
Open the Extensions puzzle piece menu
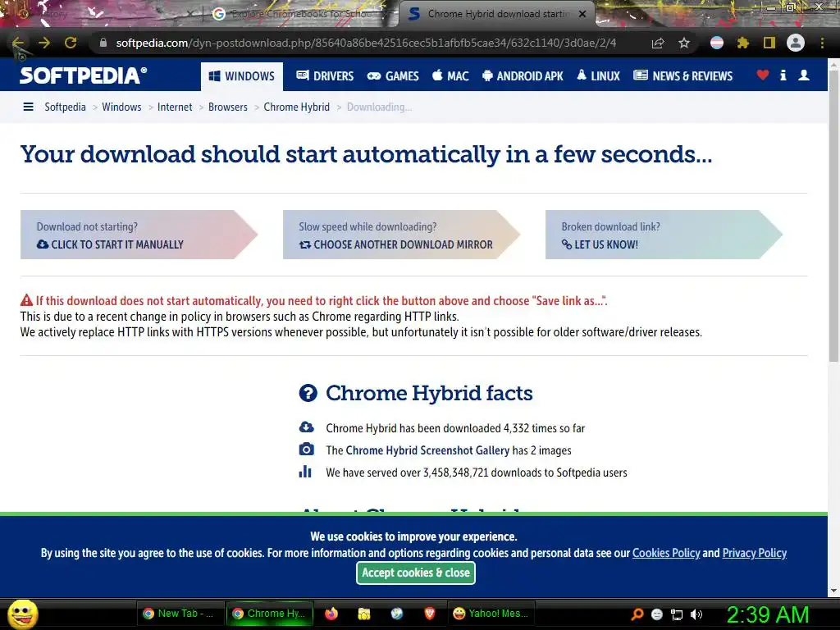coord(742,43)
